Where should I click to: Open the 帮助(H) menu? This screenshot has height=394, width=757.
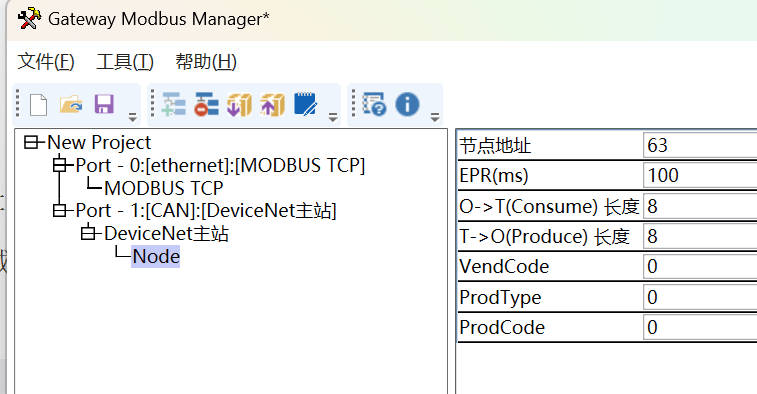(x=206, y=62)
